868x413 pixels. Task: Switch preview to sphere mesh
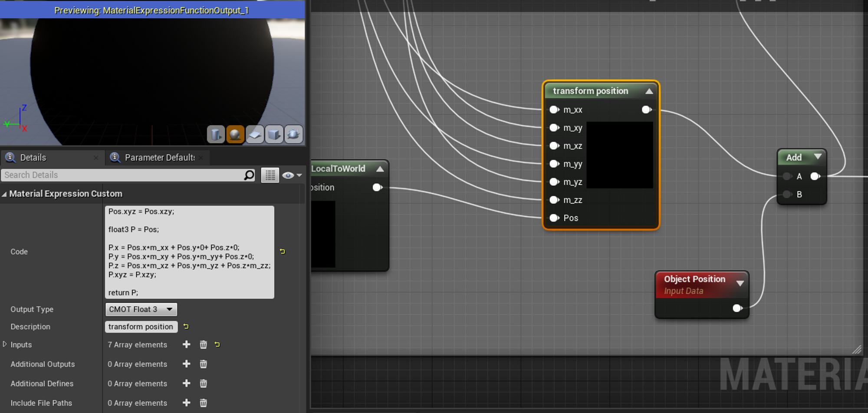(x=235, y=135)
